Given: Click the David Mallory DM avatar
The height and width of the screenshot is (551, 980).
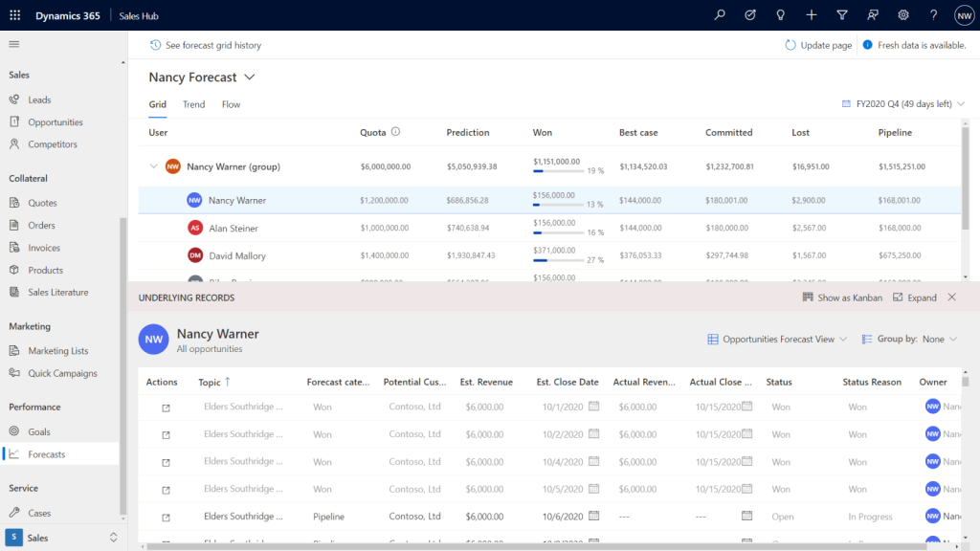Looking at the screenshot, I should click(195, 255).
